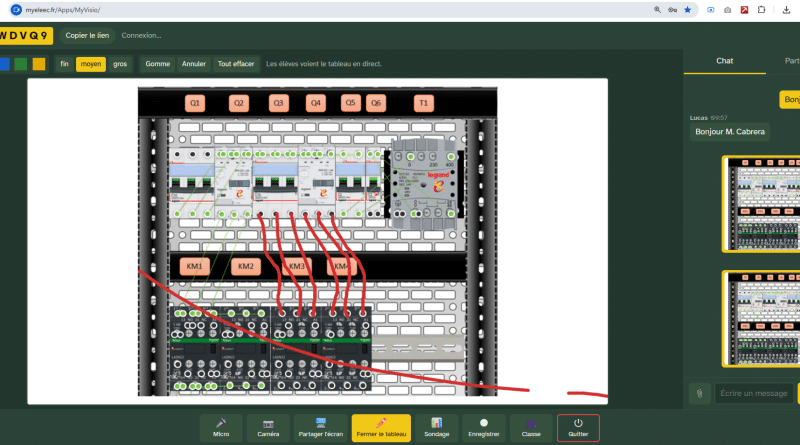Click the browser address bar URL
Image resolution: width=800 pixels, height=445 pixels.
(63, 10)
